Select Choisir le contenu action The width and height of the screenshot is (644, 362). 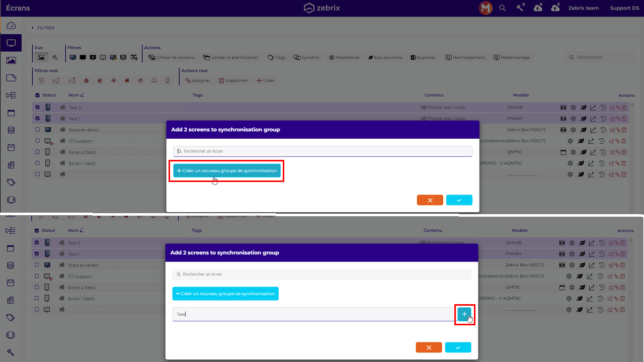(171, 57)
